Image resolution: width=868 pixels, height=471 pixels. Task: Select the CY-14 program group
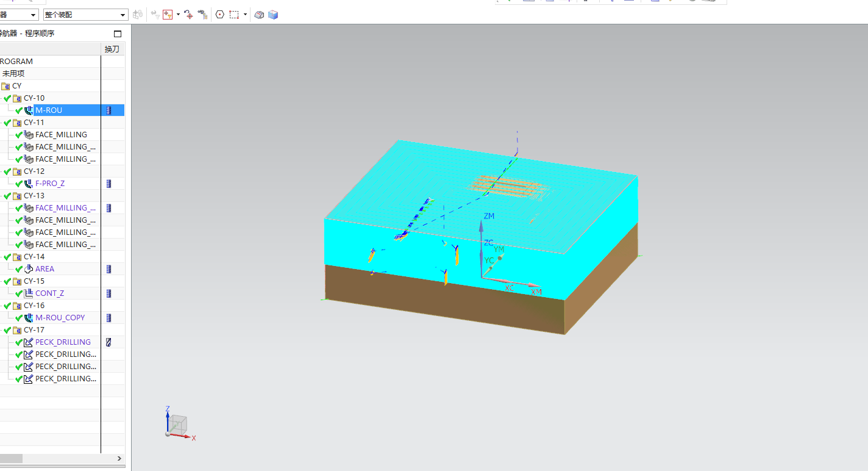34,257
